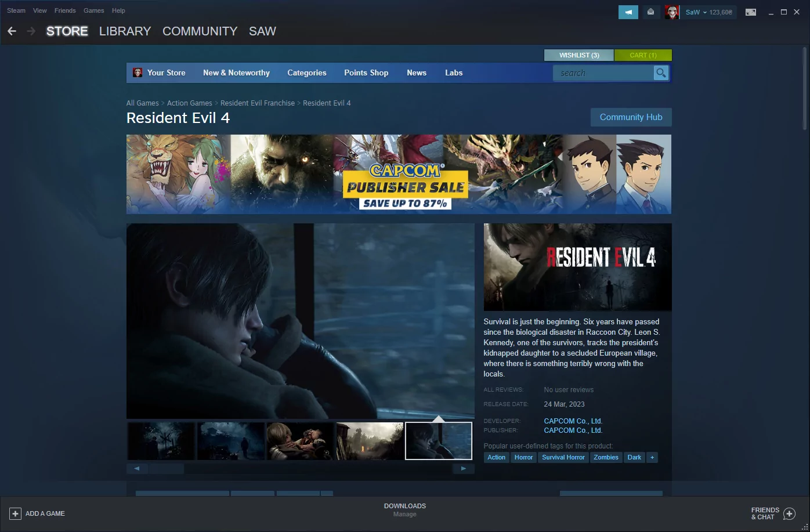Select the Dark tag

pyautogui.click(x=634, y=457)
